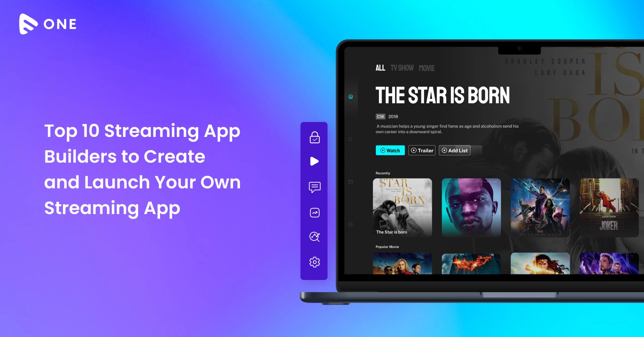Viewport: 644px width, 337px height.
Task: Click the home navigation icon
Action: [x=352, y=97]
